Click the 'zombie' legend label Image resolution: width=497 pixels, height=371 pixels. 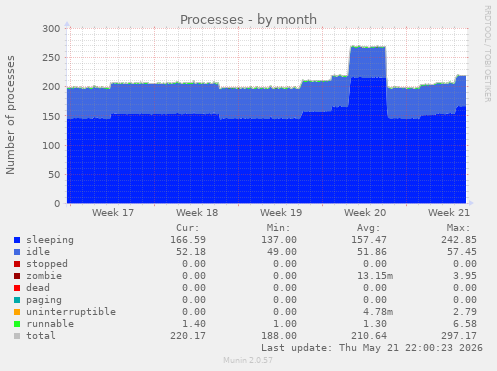point(44,276)
